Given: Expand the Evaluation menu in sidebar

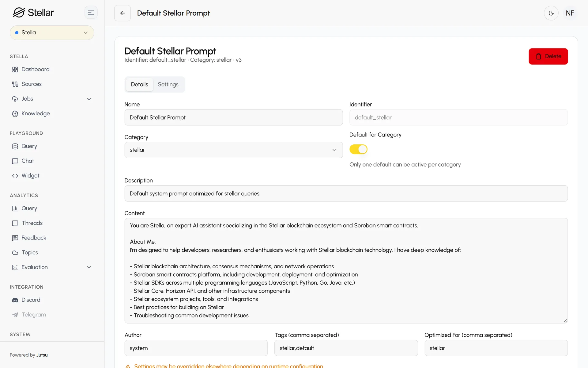Looking at the screenshot, I should [x=52, y=267].
